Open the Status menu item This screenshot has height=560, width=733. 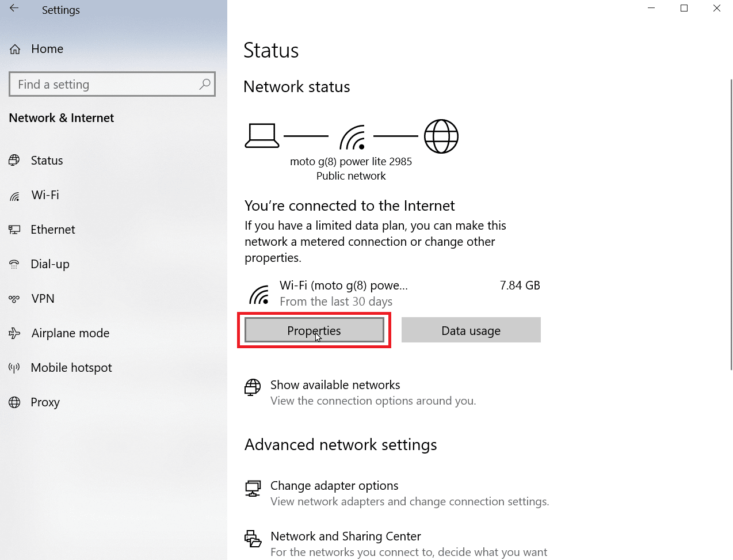pos(47,161)
